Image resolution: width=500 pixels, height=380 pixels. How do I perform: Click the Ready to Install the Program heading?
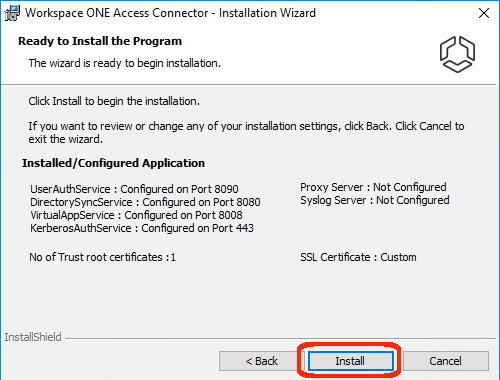click(100, 41)
